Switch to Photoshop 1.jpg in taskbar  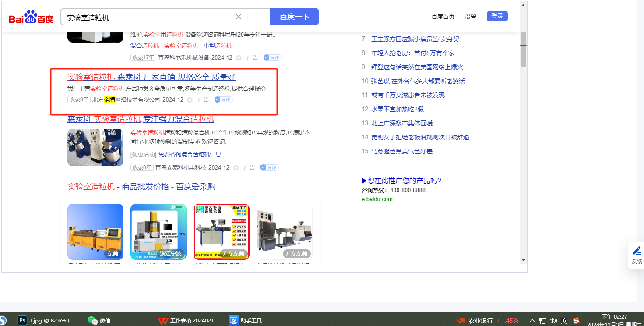46,320
